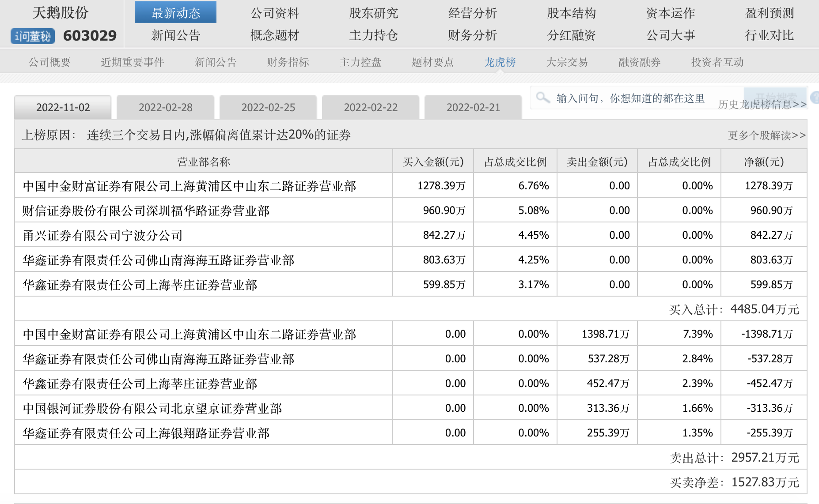Jump to 大宗交易 sub-tab
Screen dimensions: 819x504
[x=567, y=62]
